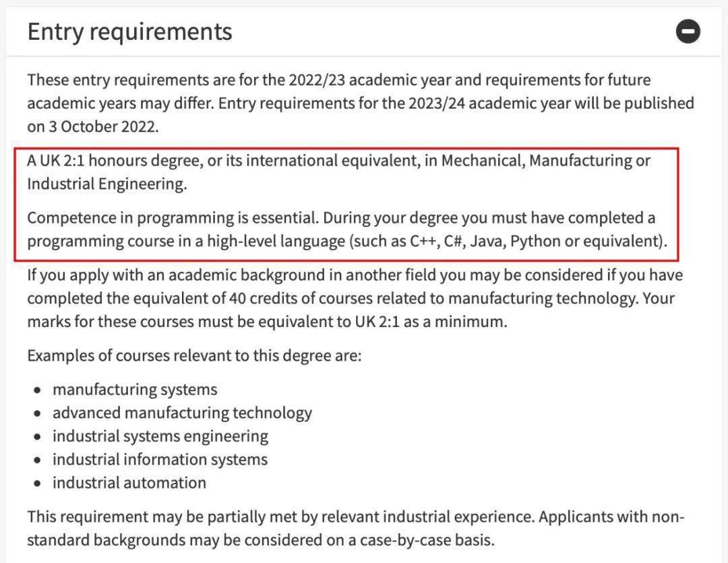Click the bullet before manufacturing systems
The height and width of the screenshot is (563, 728).
(x=38, y=390)
